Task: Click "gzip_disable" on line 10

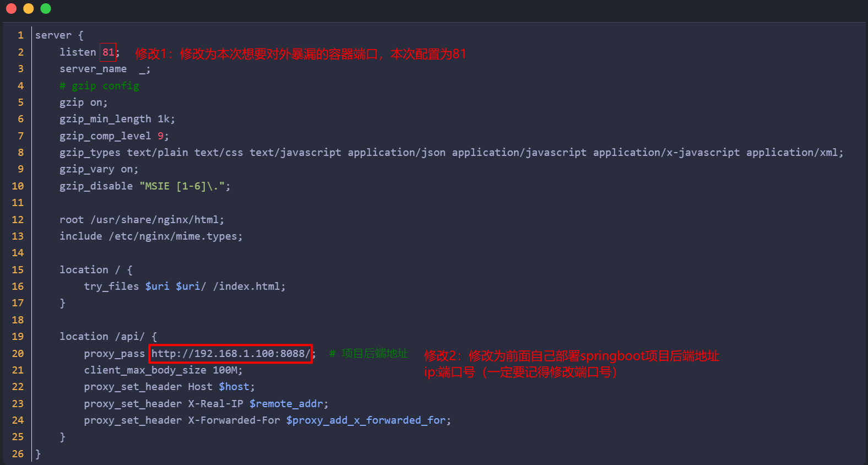Action: [96, 186]
